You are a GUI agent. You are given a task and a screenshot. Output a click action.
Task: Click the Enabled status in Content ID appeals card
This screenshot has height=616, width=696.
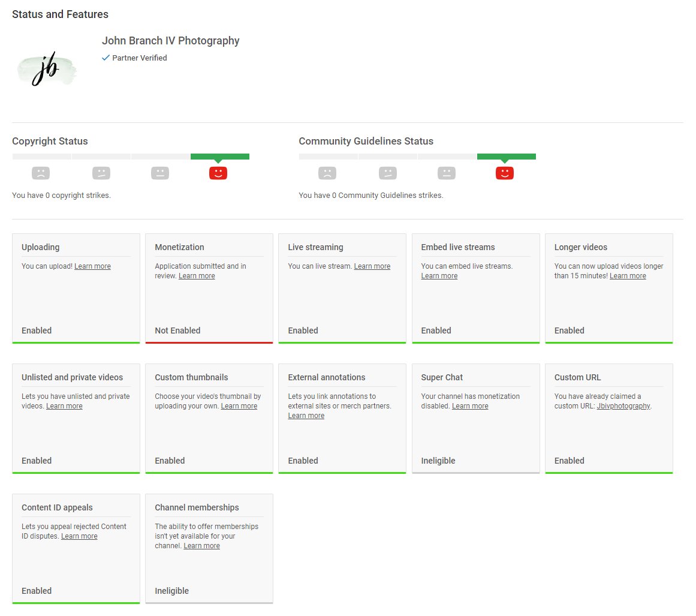point(37,591)
